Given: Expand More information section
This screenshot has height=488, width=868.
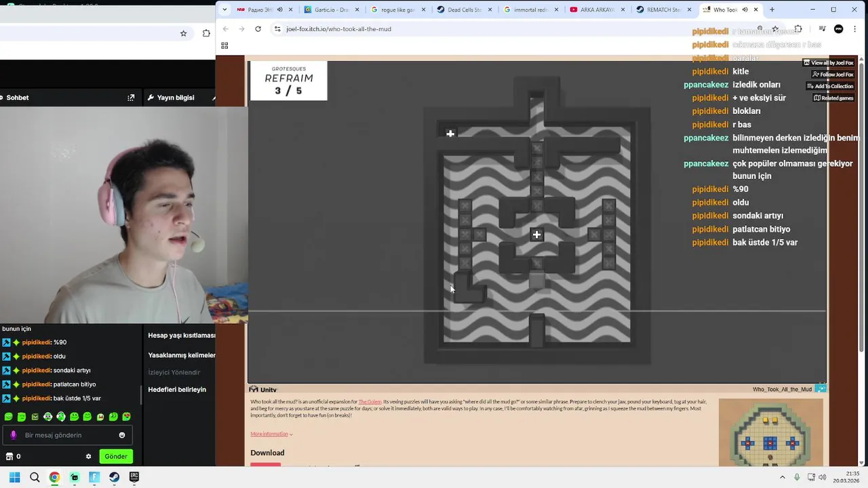Looking at the screenshot, I should pos(271,434).
